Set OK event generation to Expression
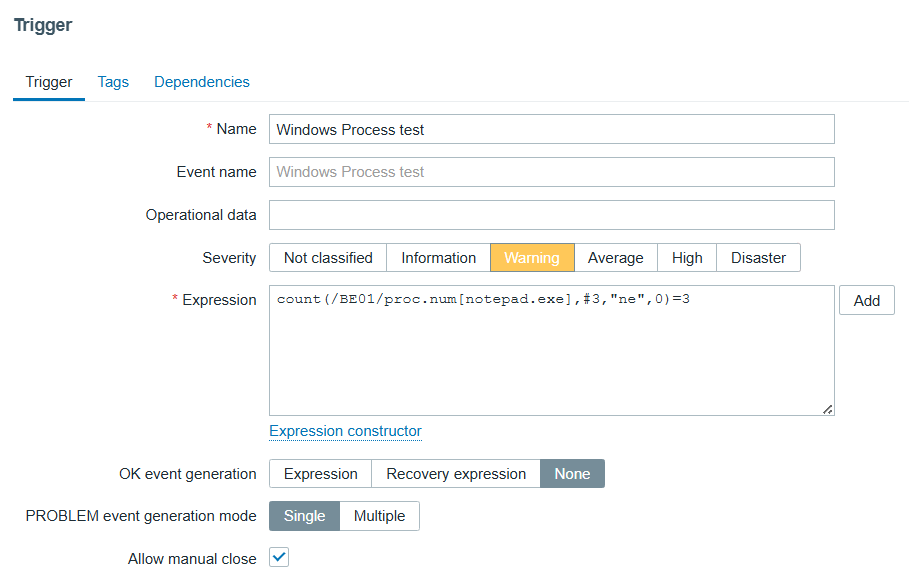This screenshot has width=909, height=573. 320,474
